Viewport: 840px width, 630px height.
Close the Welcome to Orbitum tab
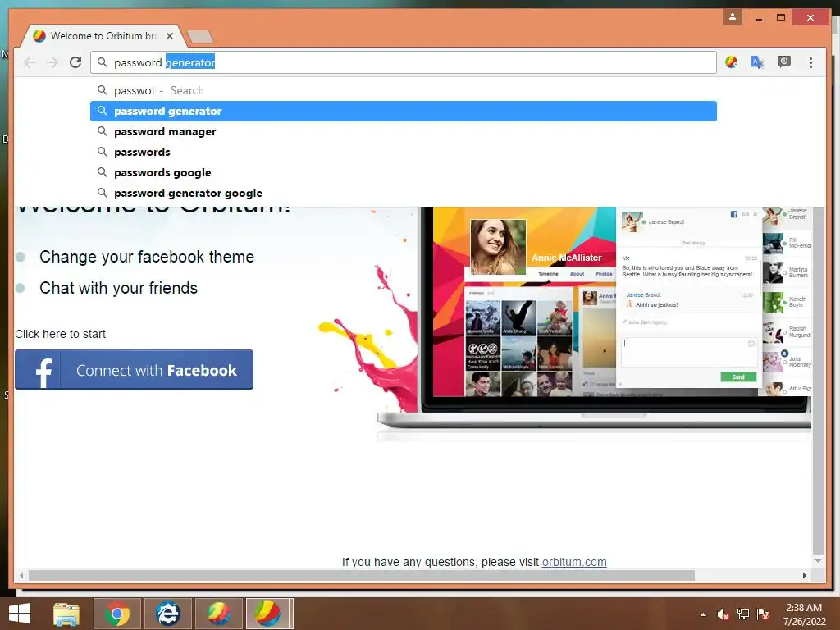click(170, 36)
